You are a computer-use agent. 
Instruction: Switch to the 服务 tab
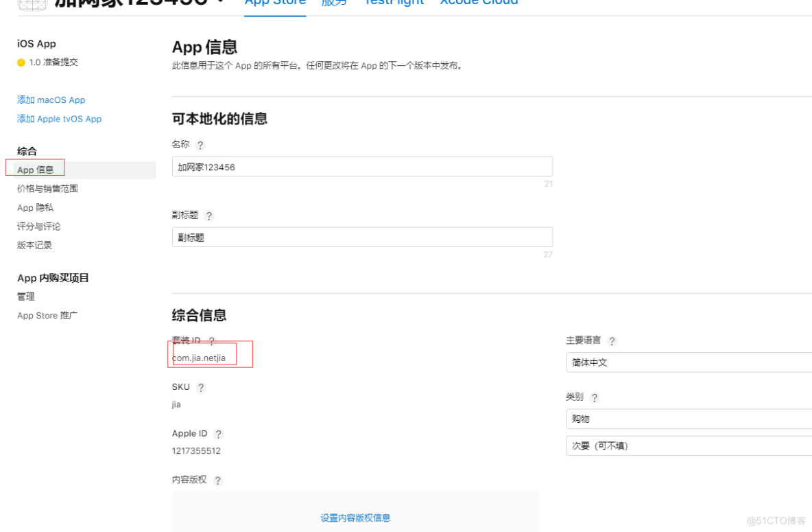click(334, 3)
